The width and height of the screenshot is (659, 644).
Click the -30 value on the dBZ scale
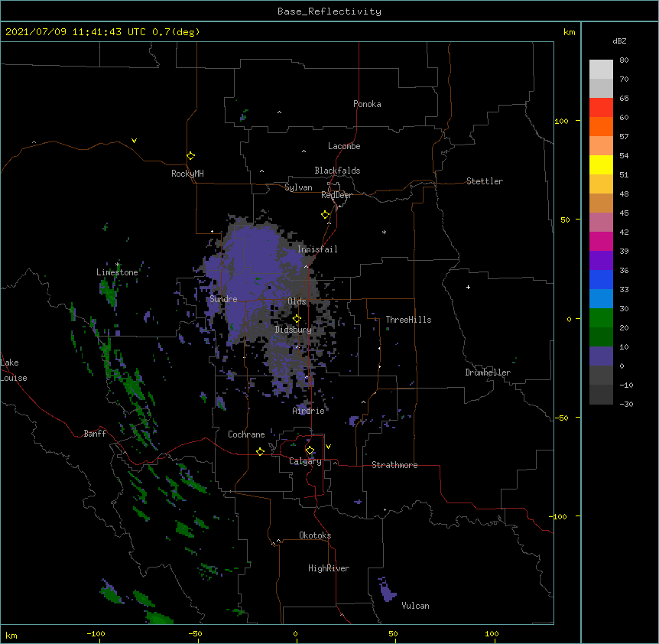626,404
